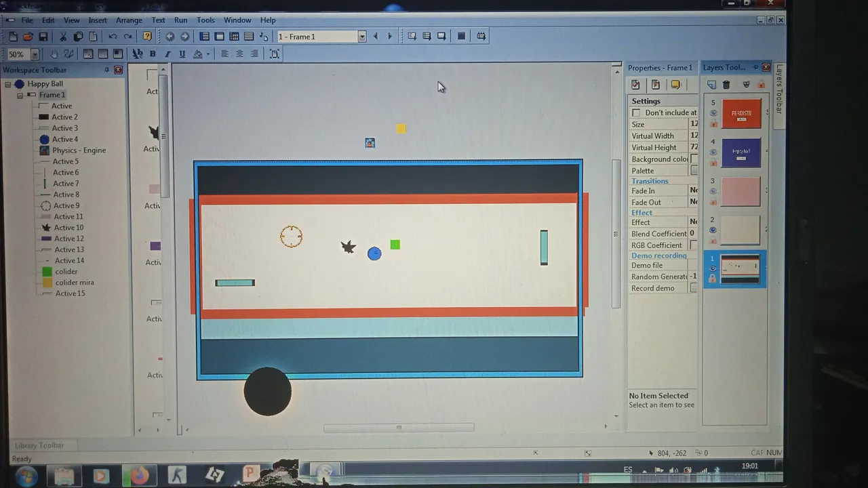The image size is (868, 488).
Task: Open the File menu
Action: (x=27, y=20)
